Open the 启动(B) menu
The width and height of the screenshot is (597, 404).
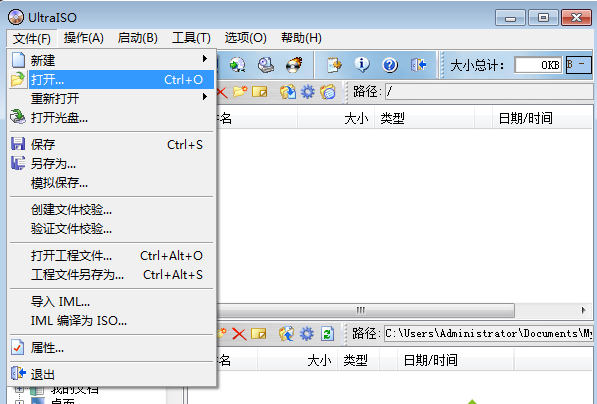point(138,38)
